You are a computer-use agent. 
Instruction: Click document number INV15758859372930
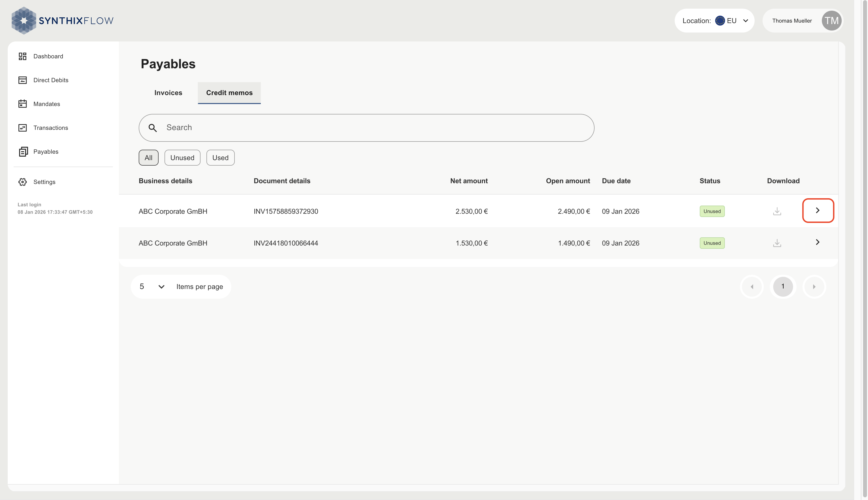[x=286, y=212]
